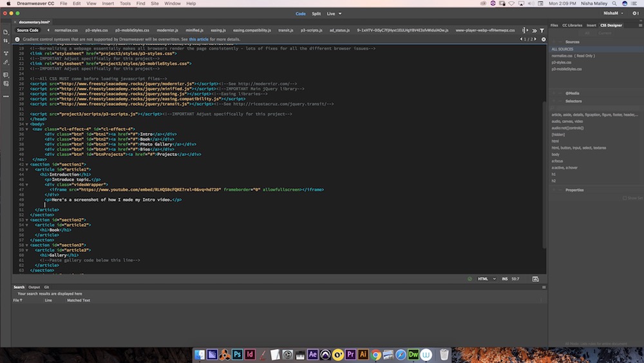
Task: Click the Apply Comment toolbar icon
Action: tap(6, 75)
